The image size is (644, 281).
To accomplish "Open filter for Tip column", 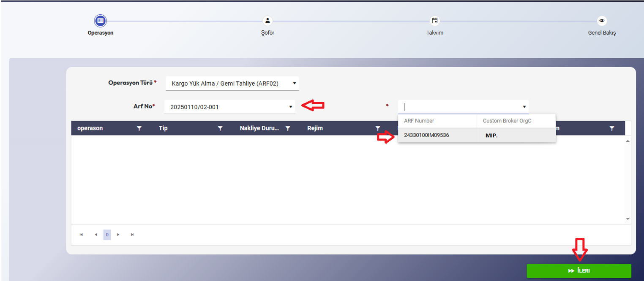I will pos(220,129).
